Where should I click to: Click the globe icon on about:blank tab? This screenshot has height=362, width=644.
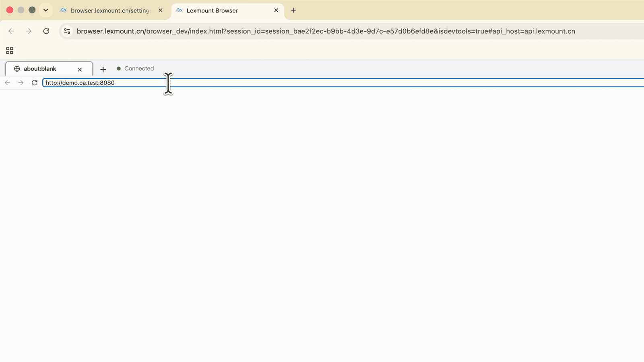pyautogui.click(x=17, y=69)
